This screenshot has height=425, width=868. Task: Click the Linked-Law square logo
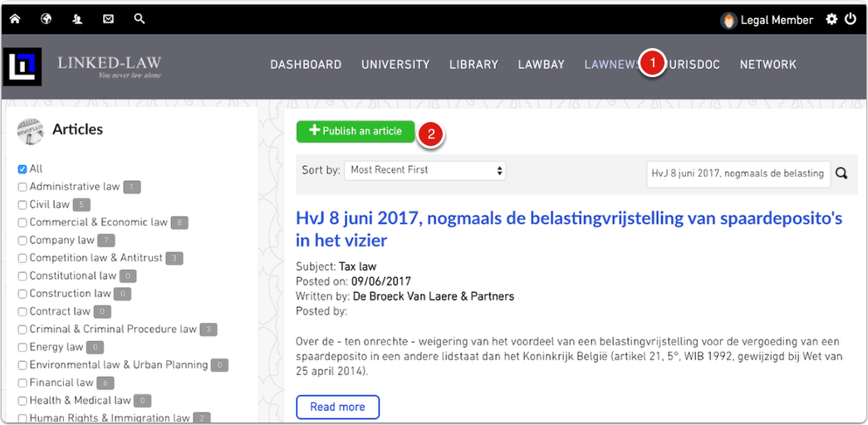point(22,67)
